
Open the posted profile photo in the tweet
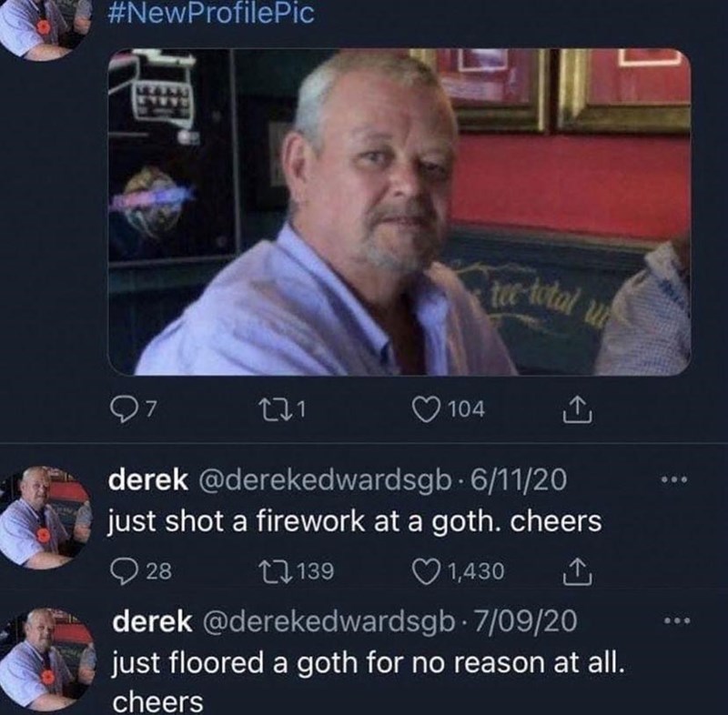click(x=399, y=212)
